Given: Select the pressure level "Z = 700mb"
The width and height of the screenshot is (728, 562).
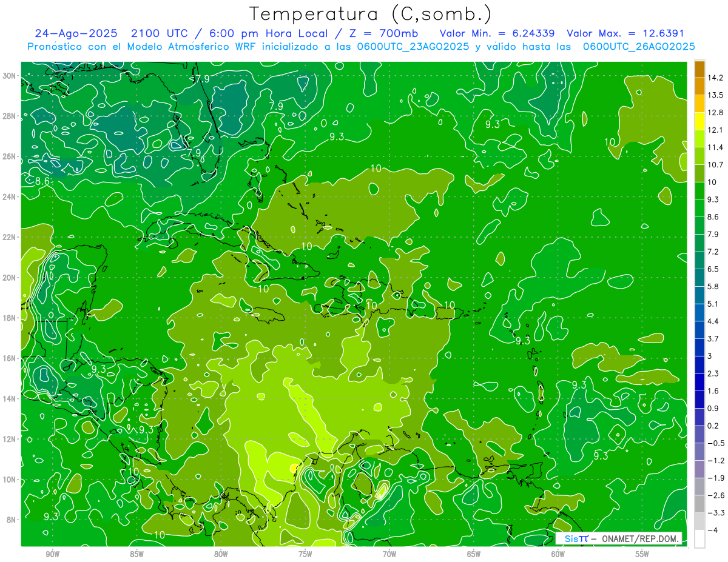Looking at the screenshot, I should pyautogui.click(x=383, y=33).
